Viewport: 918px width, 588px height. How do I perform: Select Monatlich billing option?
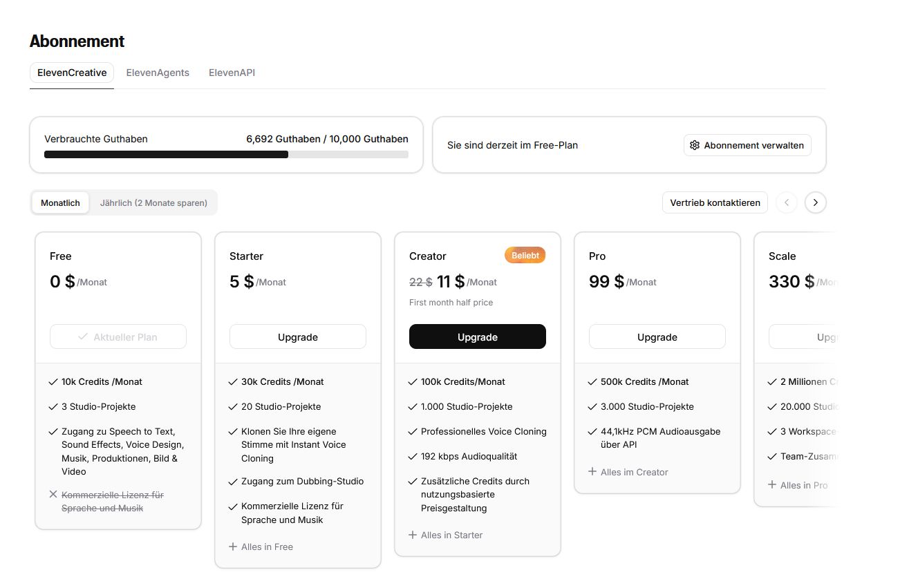click(60, 203)
